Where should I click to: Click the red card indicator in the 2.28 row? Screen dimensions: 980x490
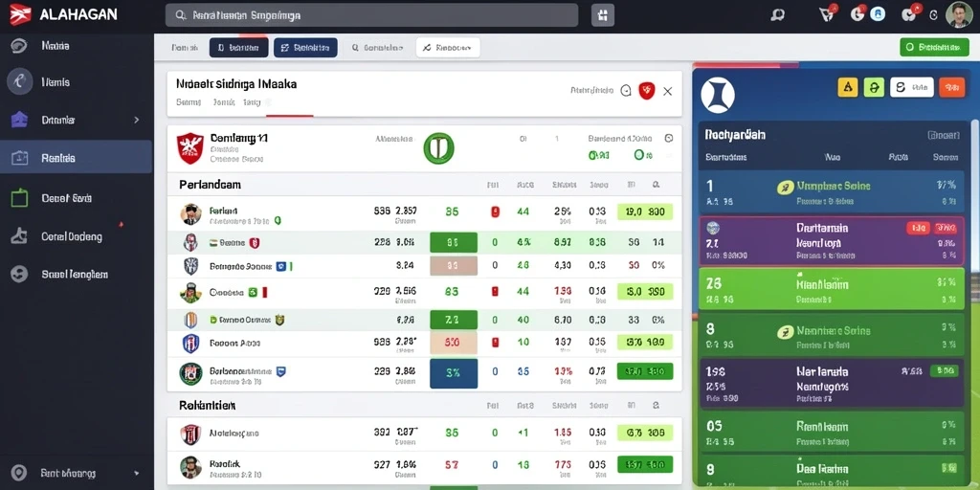click(x=495, y=343)
